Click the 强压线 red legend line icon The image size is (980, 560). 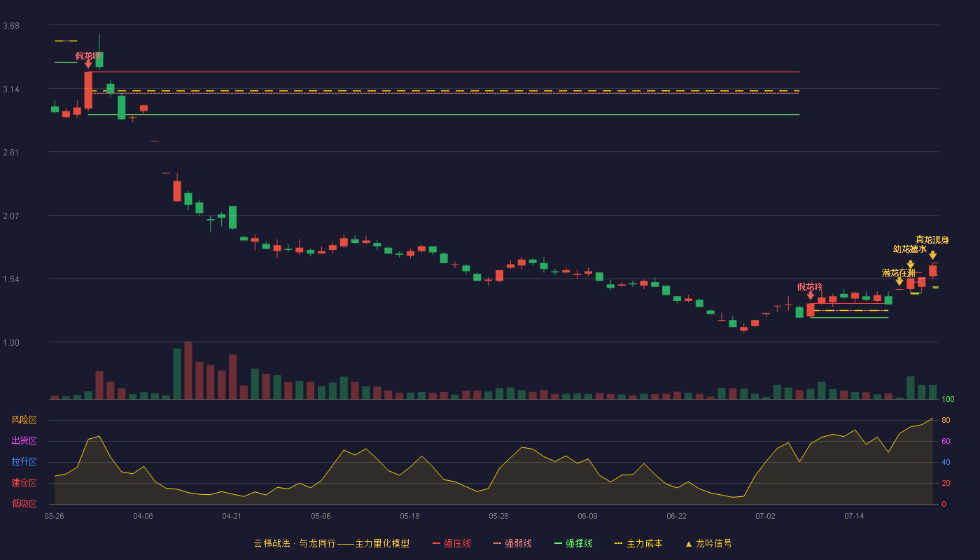tap(436, 543)
